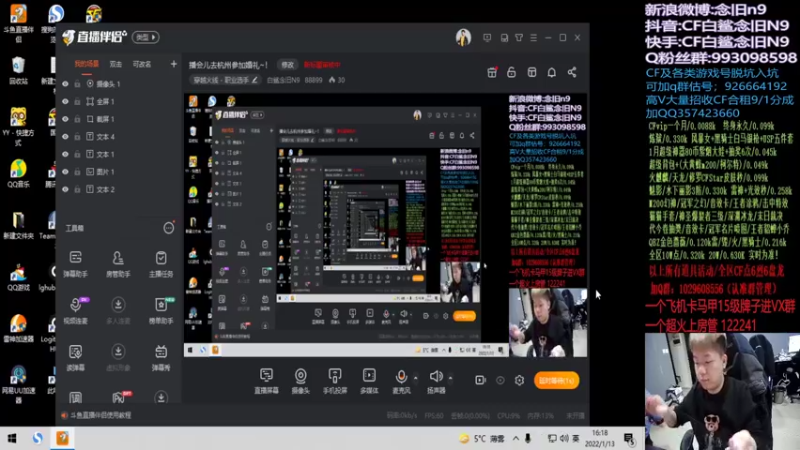Open 直播伴侣 app in taskbar
800x450 pixels.
tap(63, 438)
